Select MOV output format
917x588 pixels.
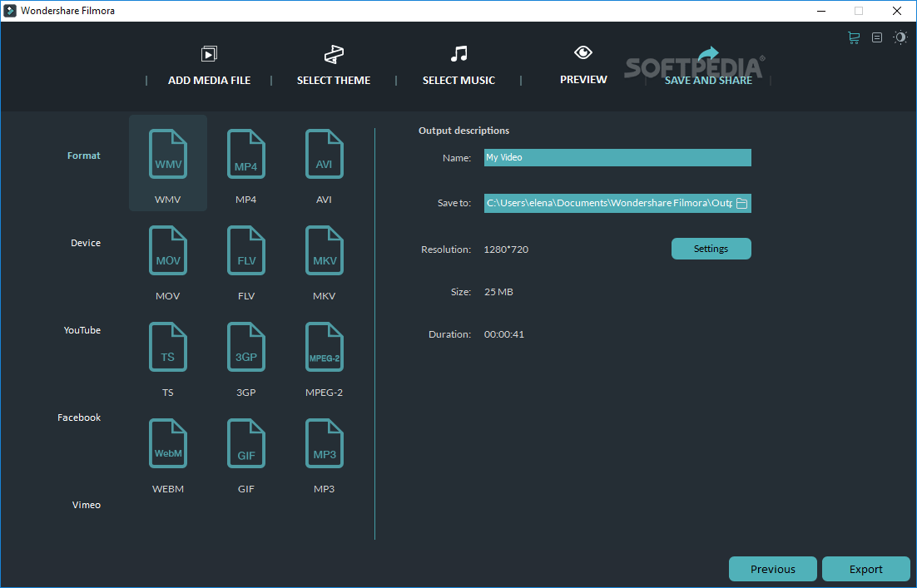click(x=168, y=250)
